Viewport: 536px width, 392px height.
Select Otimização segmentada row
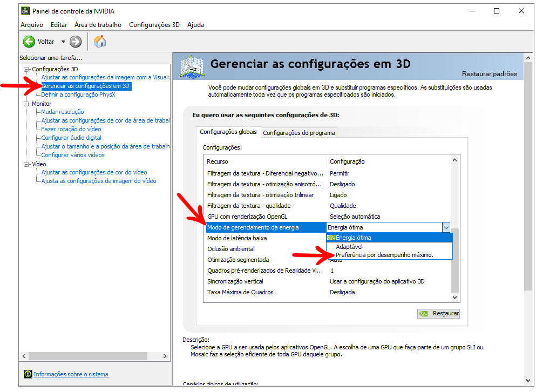tap(265, 260)
